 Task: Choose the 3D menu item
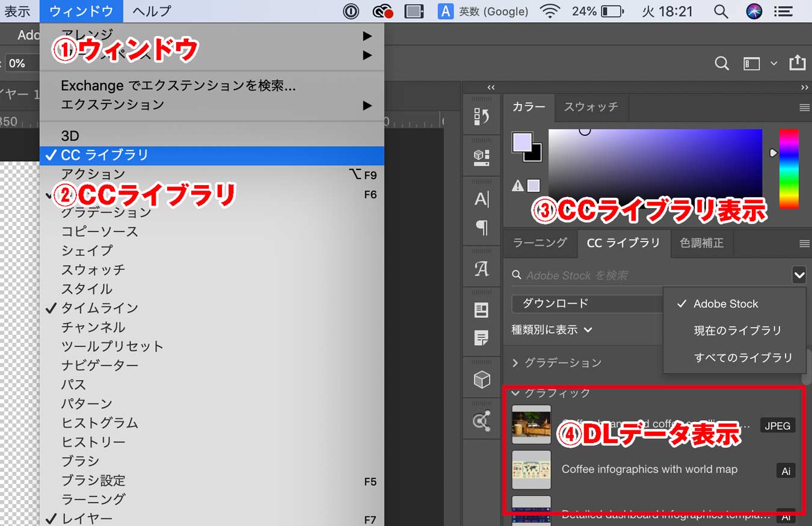point(212,136)
